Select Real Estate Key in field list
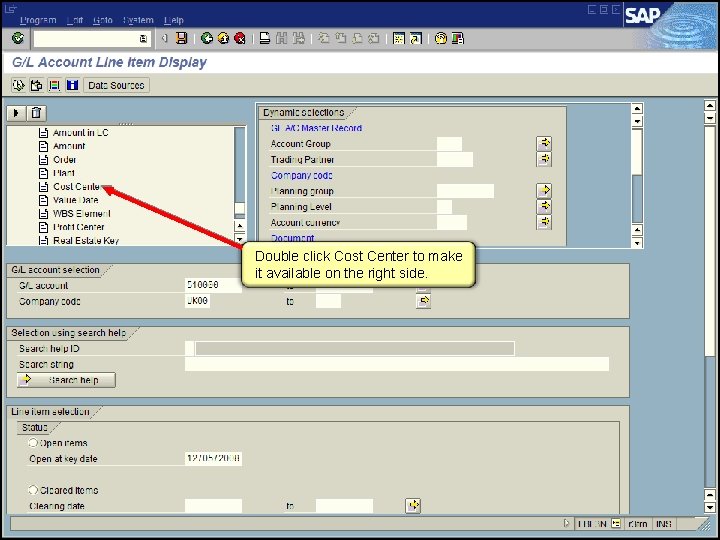 [x=86, y=241]
